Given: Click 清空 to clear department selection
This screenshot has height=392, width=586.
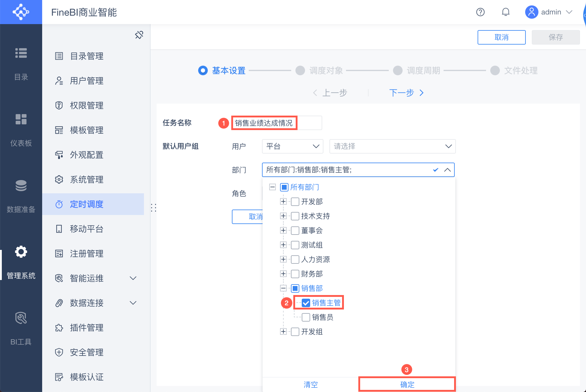Looking at the screenshot, I should point(310,384).
